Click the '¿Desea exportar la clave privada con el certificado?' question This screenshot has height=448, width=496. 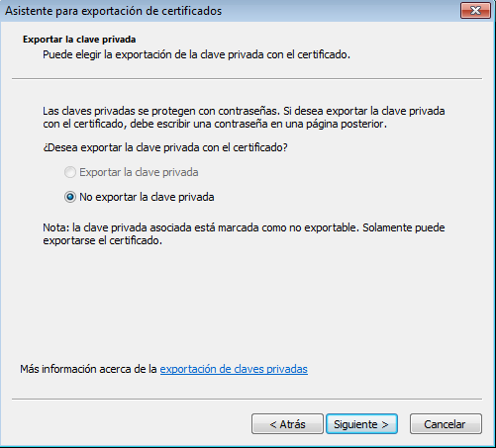pyautogui.click(x=165, y=147)
